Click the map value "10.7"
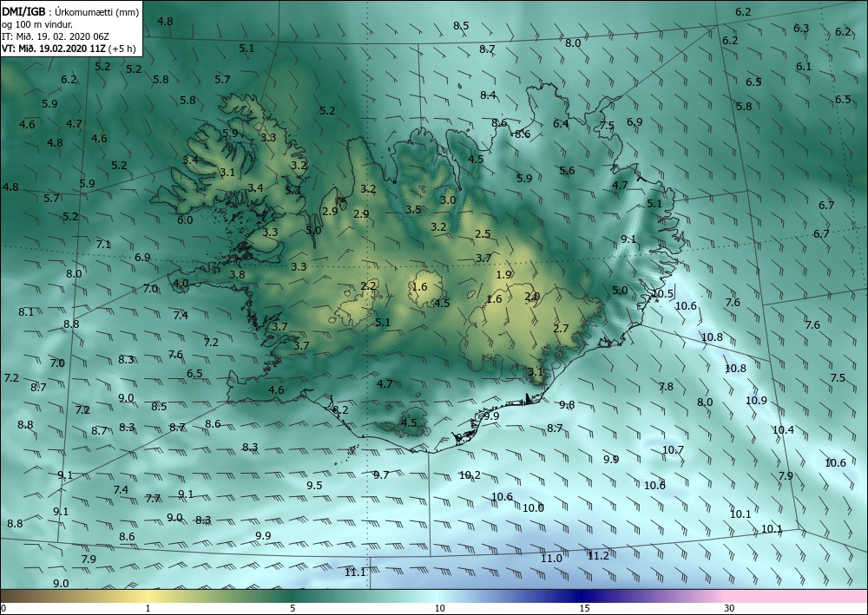868x615 pixels. [674, 449]
